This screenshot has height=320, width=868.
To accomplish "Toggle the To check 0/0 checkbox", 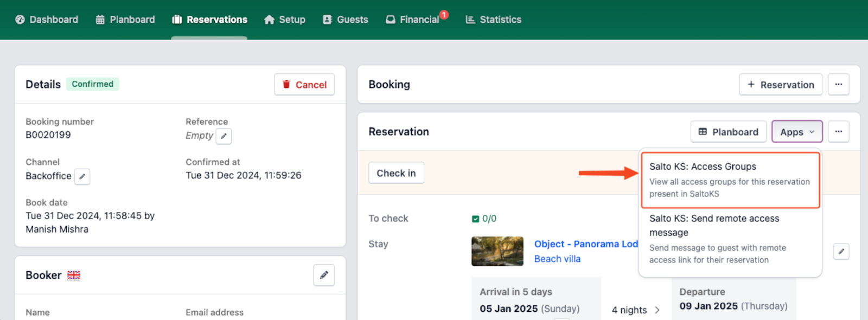I will [x=476, y=219].
